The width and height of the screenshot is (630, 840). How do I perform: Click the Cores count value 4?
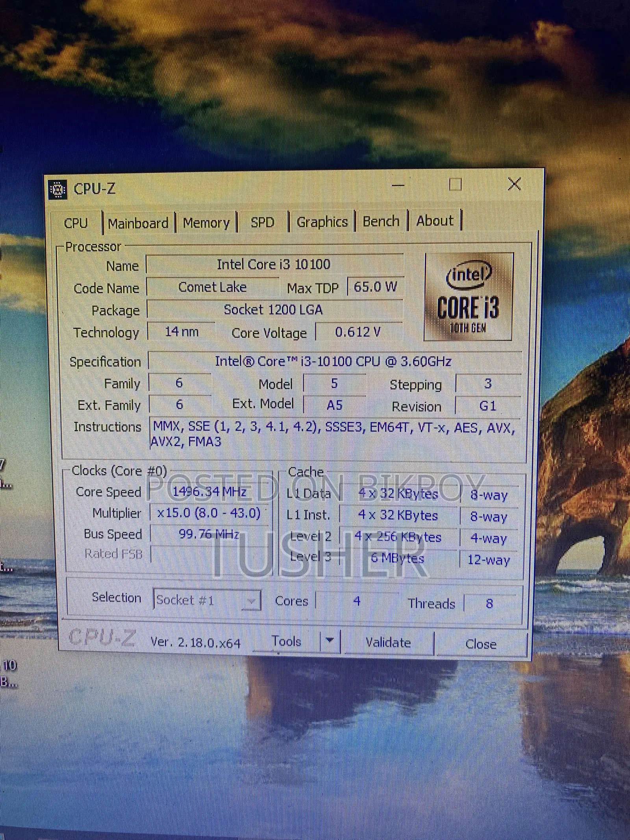click(x=357, y=601)
